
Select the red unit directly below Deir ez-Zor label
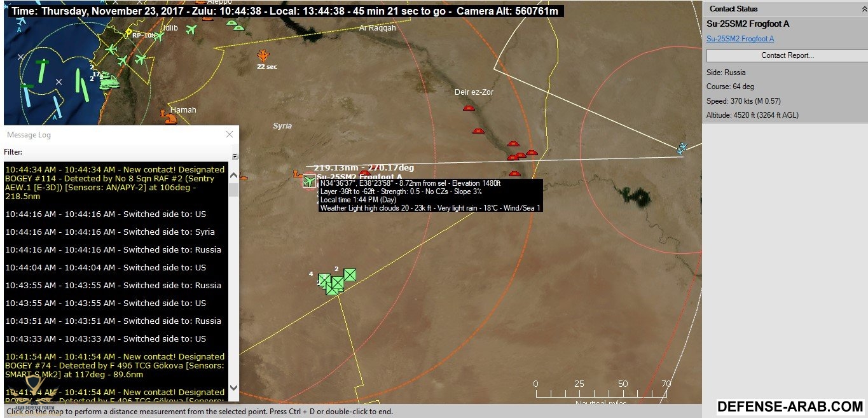click(x=469, y=109)
